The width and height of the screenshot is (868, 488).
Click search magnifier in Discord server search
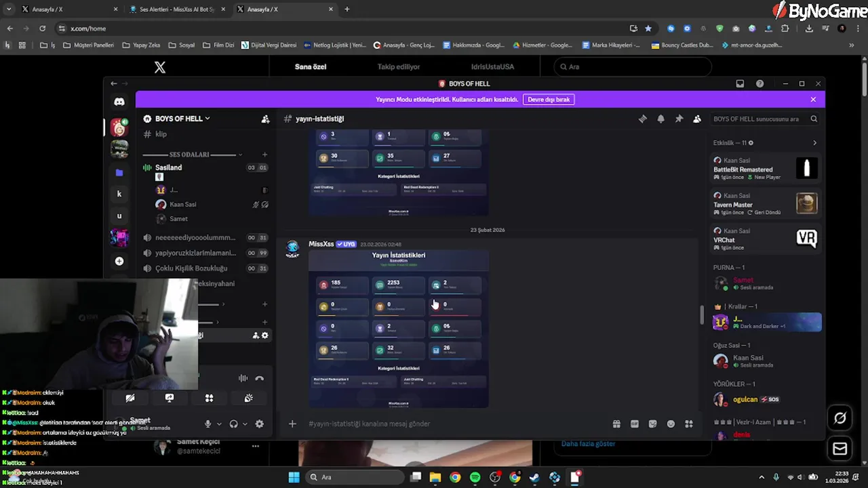pyautogui.click(x=814, y=119)
